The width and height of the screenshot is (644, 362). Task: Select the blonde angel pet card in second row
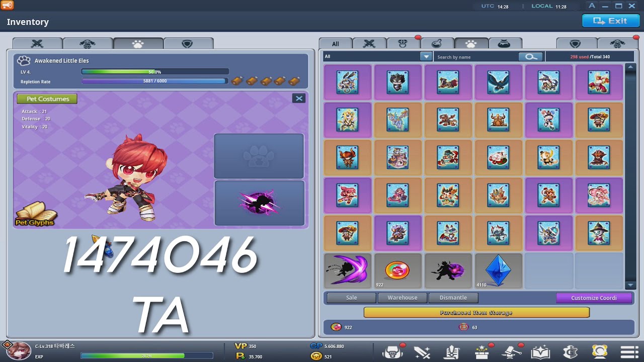click(x=348, y=120)
